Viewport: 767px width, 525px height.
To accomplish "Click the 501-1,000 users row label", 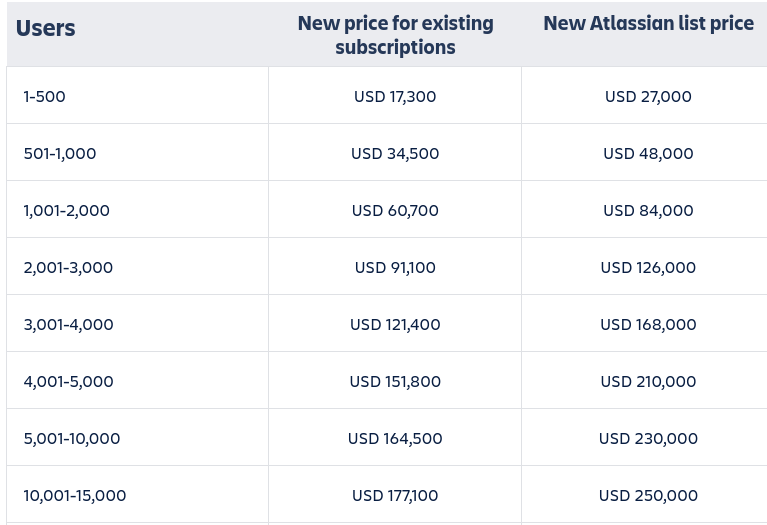I will point(60,154).
